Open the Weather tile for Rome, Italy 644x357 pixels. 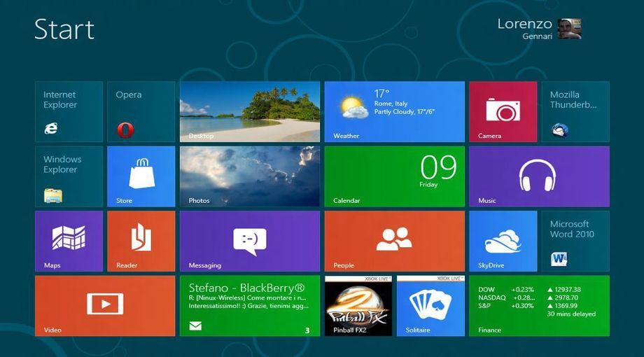pos(395,112)
